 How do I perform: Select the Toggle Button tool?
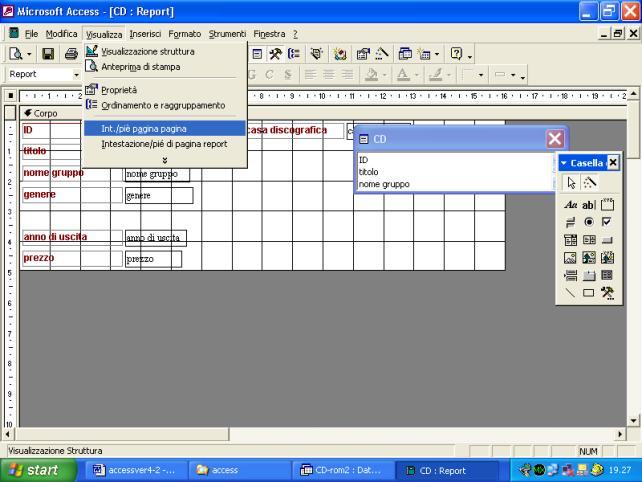[x=570, y=222]
